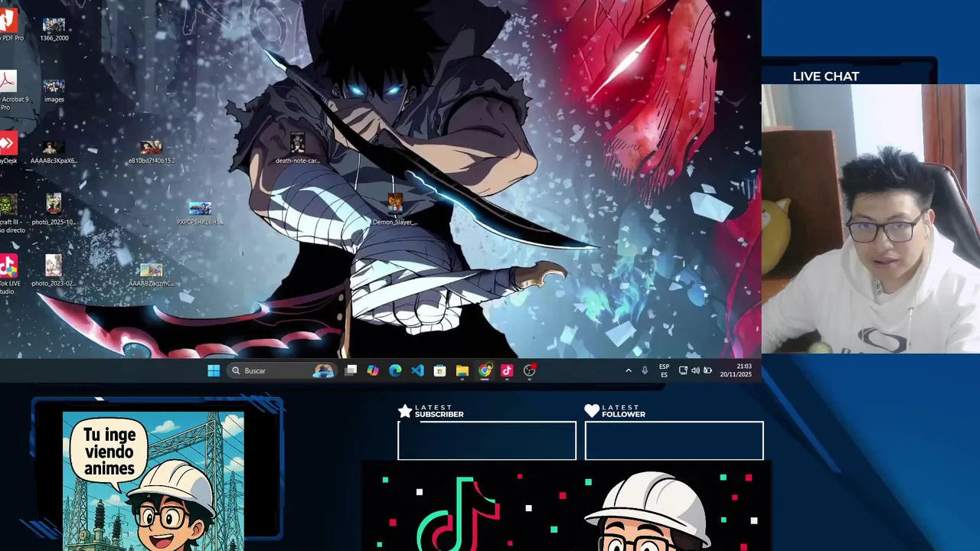The width and height of the screenshot is (980, 551).
Task: Select the AnyDesk desktop shortcut
Action: 8,148
